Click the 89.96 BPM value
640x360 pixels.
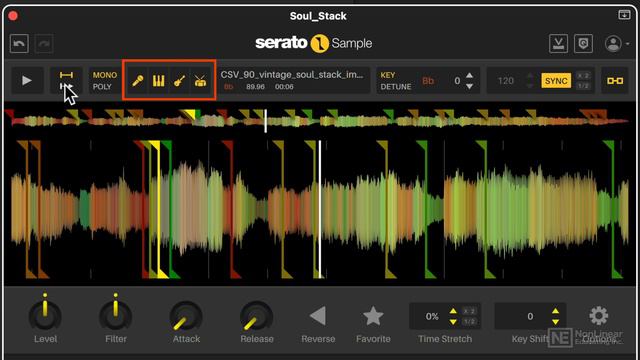[x=255, y=87]
